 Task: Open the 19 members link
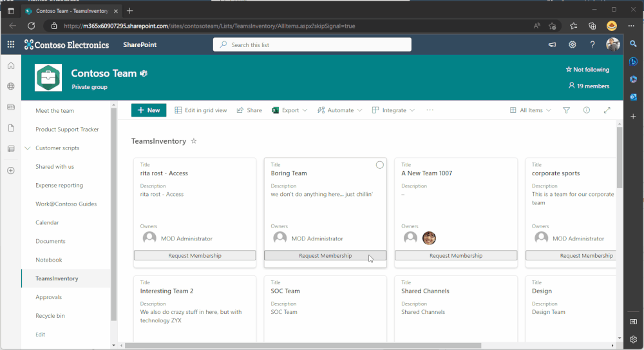589,86
